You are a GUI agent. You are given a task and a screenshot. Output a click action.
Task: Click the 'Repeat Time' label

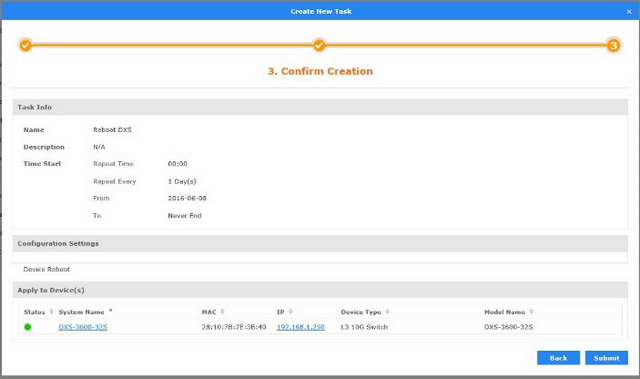[113, 164]
